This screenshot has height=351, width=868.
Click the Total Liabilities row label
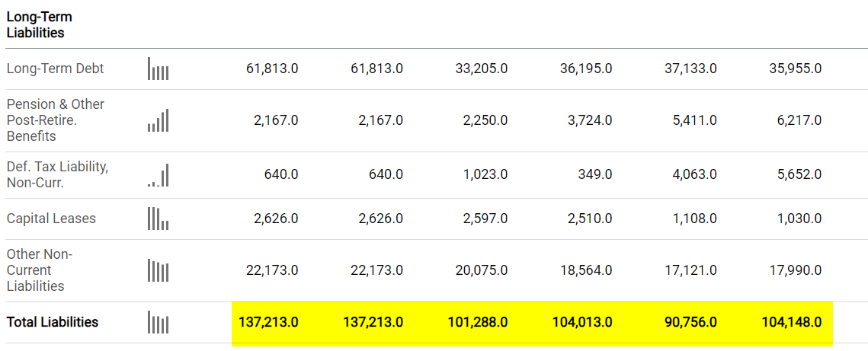53,322
